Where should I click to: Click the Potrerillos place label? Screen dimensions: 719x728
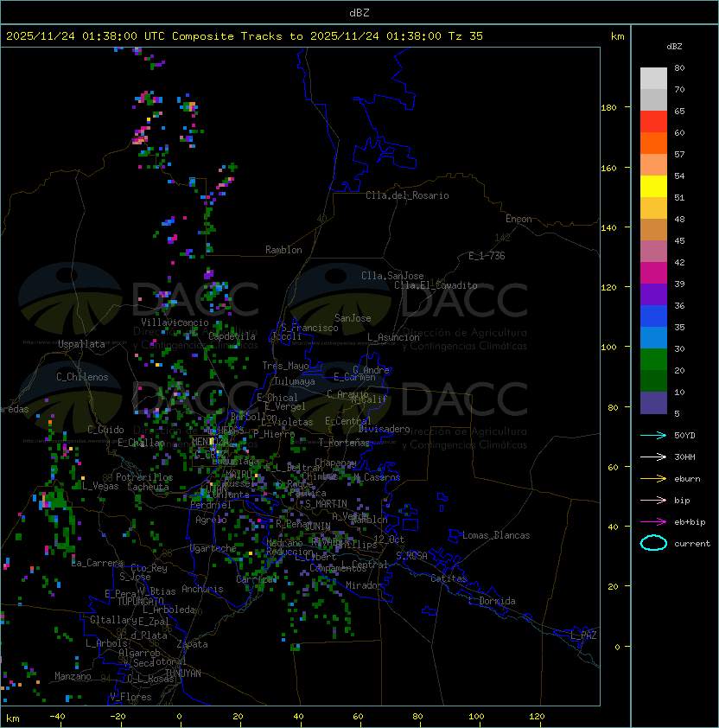144,477
